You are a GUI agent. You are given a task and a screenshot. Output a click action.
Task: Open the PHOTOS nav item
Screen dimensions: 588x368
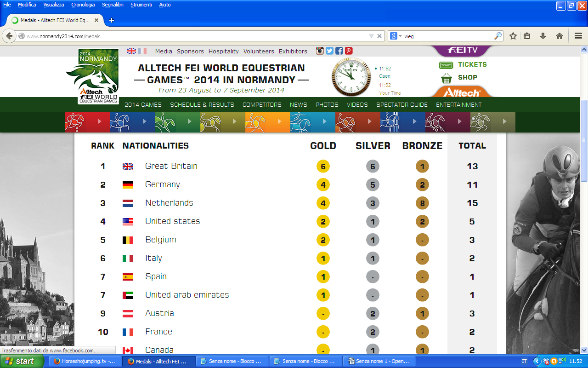327,105
